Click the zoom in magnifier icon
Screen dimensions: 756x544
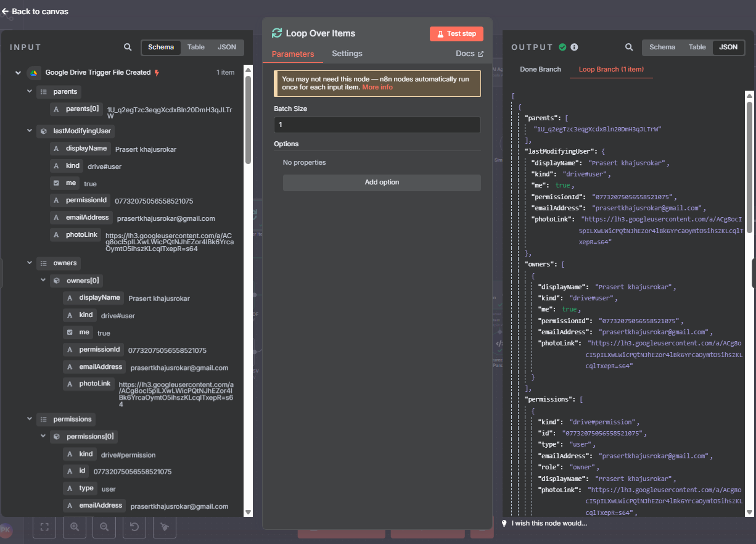(74, 527)
